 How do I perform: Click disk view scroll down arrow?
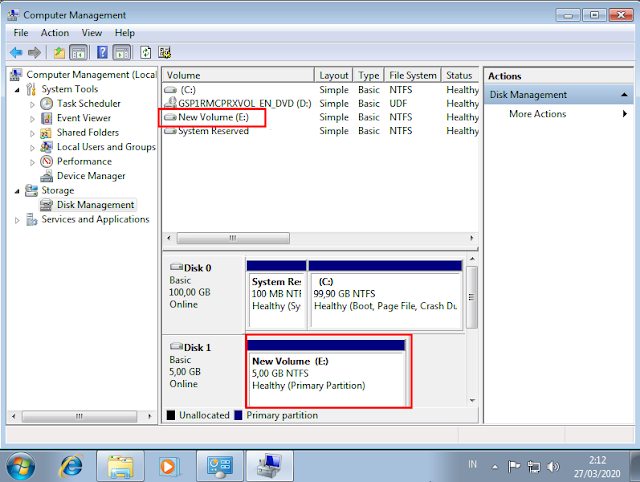coord(472,400)
